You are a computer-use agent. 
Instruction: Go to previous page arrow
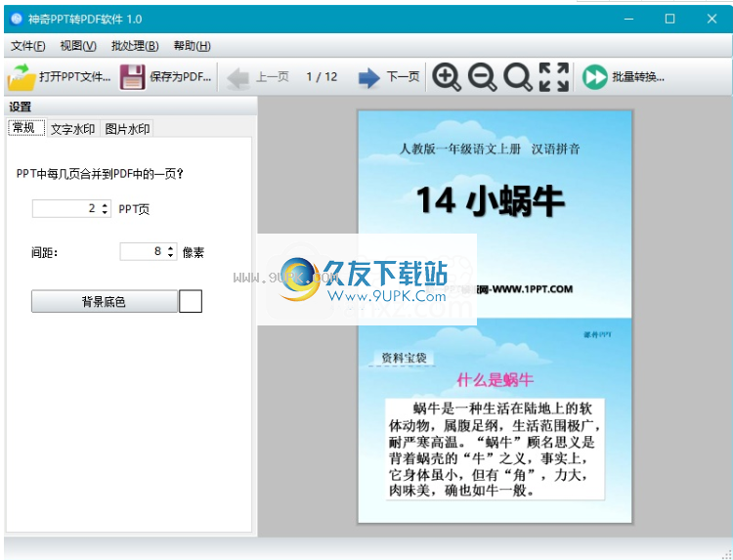click(238, 78)
